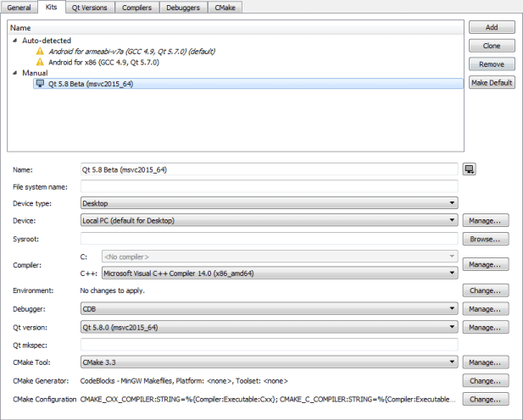This screenshot has height=420, width=523.
Task: Click Change button for Environment
Action: (x=486, y=290)
